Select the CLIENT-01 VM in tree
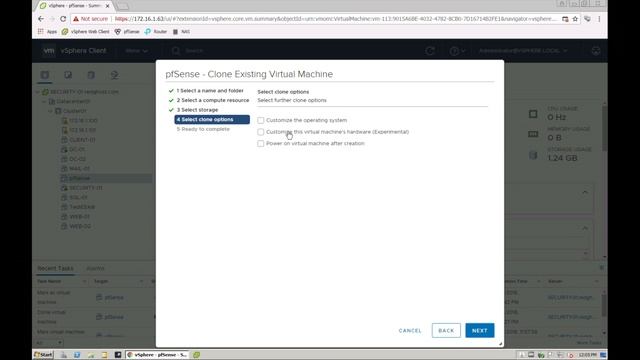The height and width of the screenshot is (360, 640). (82, 140)
